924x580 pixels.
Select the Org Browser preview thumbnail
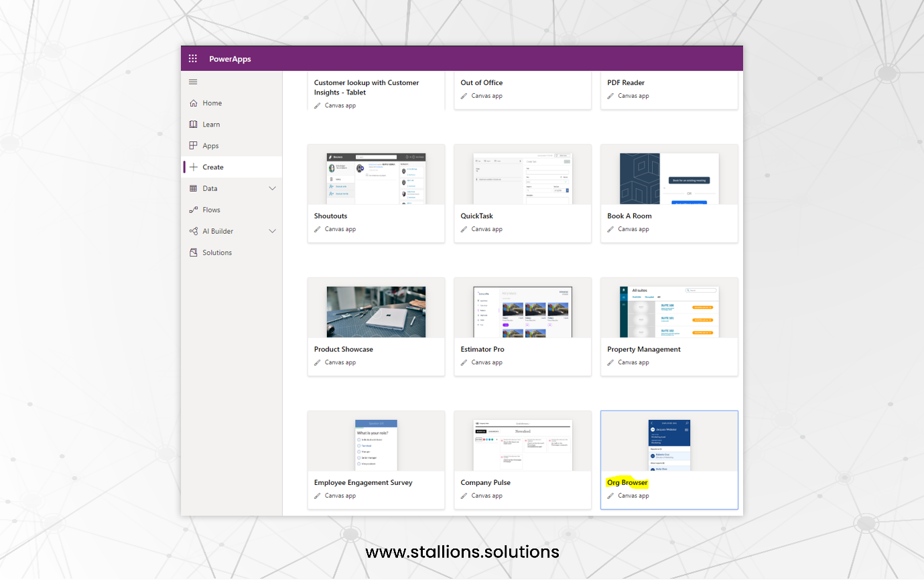click(669, 445)
